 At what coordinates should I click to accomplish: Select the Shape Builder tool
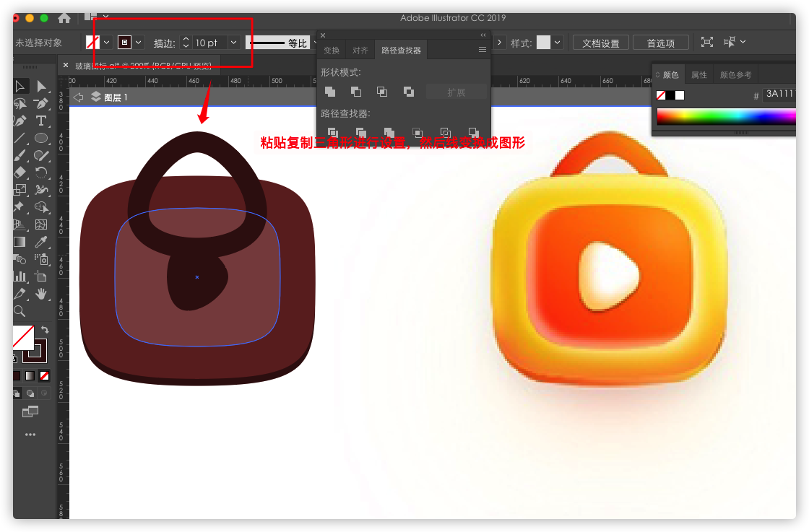(x=41, y=207)
